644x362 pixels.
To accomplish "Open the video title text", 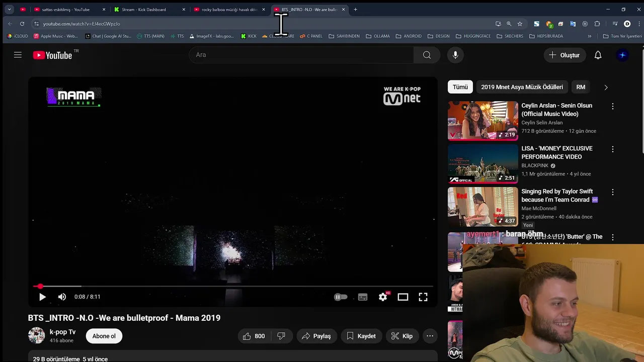I will pyautogui.click(x=124, y=318).
